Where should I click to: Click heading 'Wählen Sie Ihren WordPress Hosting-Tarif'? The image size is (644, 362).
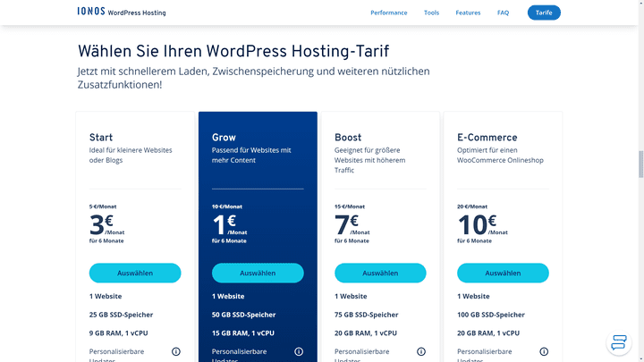click(x=233, y=51)
